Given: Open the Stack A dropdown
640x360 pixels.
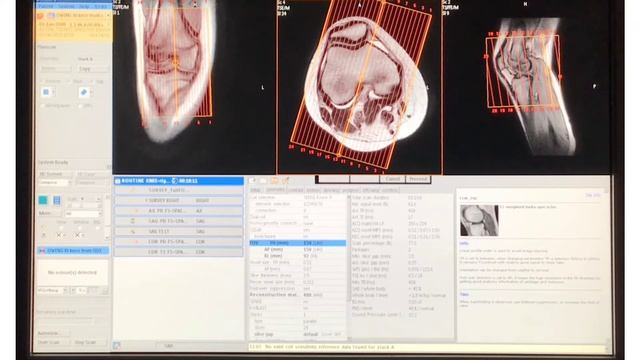Looking at the screenshot, I should [92, 59].
